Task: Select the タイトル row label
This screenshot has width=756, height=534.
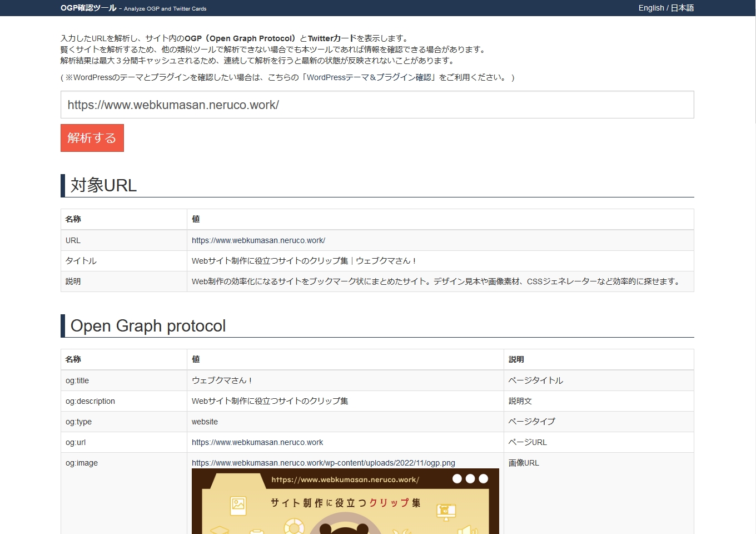Action: (81, 261)
